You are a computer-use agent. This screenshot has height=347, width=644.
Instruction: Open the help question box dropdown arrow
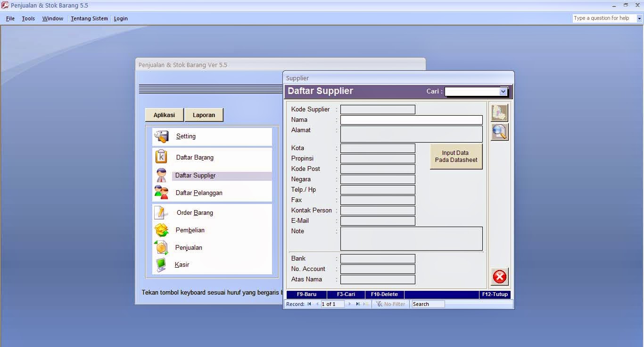tap(639, 18)
